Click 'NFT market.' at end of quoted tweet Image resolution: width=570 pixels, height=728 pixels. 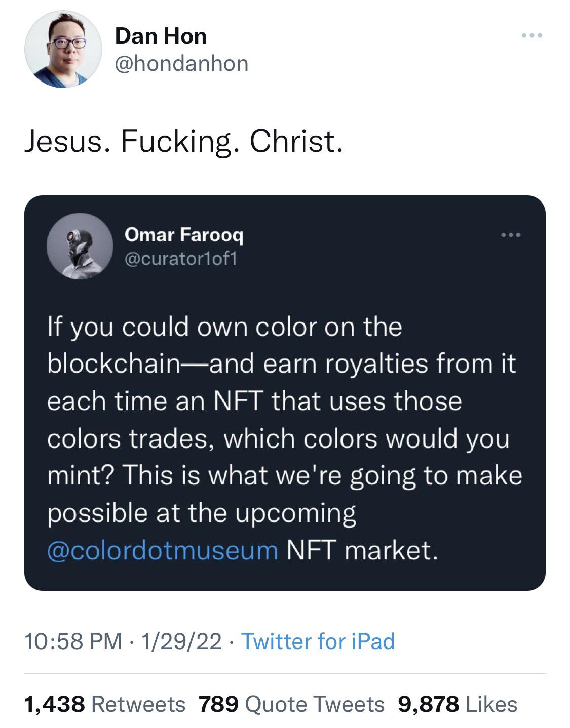point(362,550)
